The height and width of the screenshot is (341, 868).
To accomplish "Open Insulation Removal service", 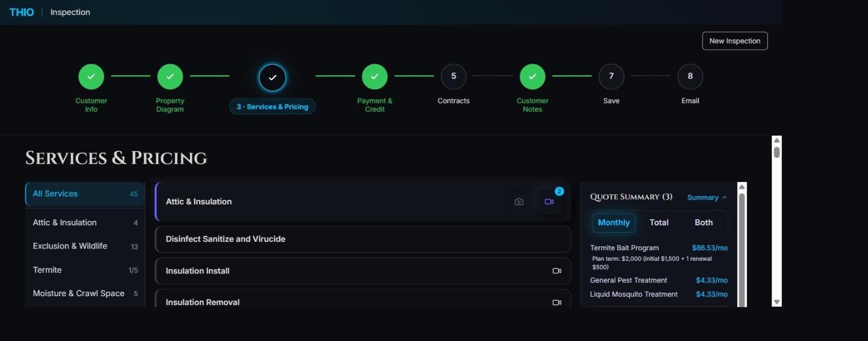I will click(x=363, y=299).
